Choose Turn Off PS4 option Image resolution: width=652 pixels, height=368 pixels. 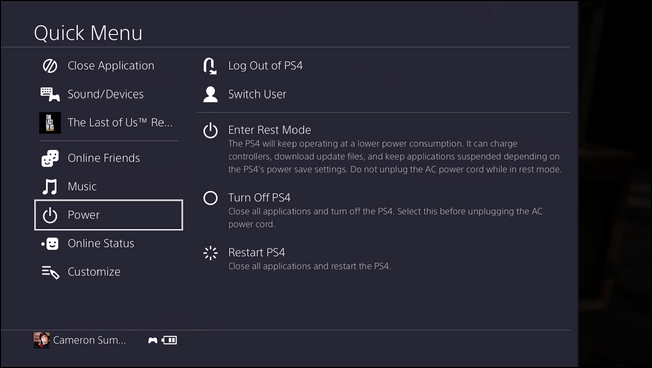click(x=259, y=198)
